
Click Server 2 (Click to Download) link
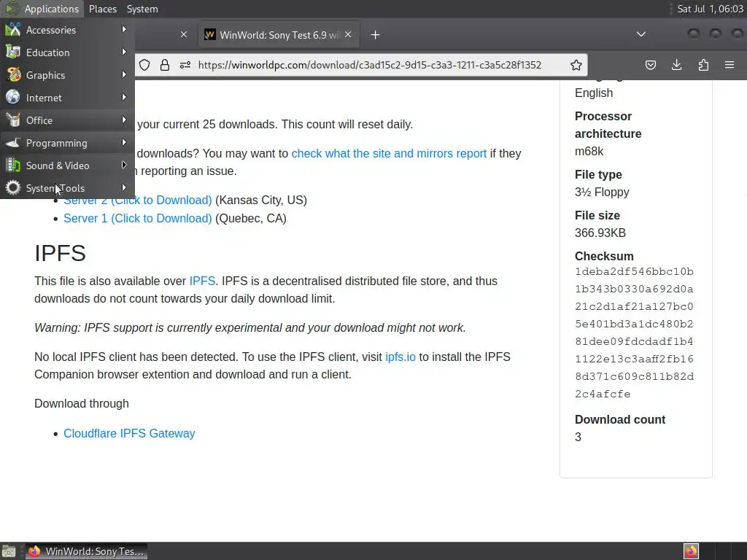(138, 200)
